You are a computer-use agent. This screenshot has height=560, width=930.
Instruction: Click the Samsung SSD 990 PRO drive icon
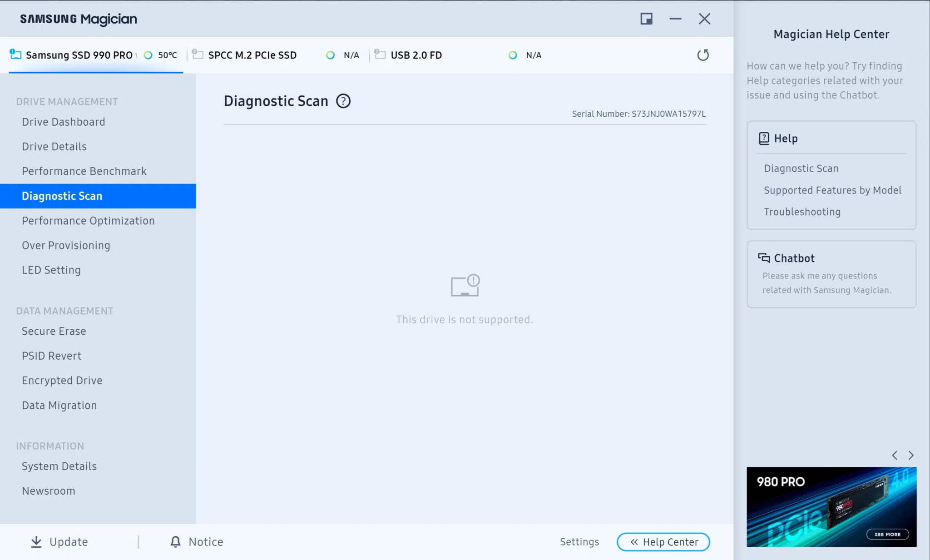click(15, 54)
